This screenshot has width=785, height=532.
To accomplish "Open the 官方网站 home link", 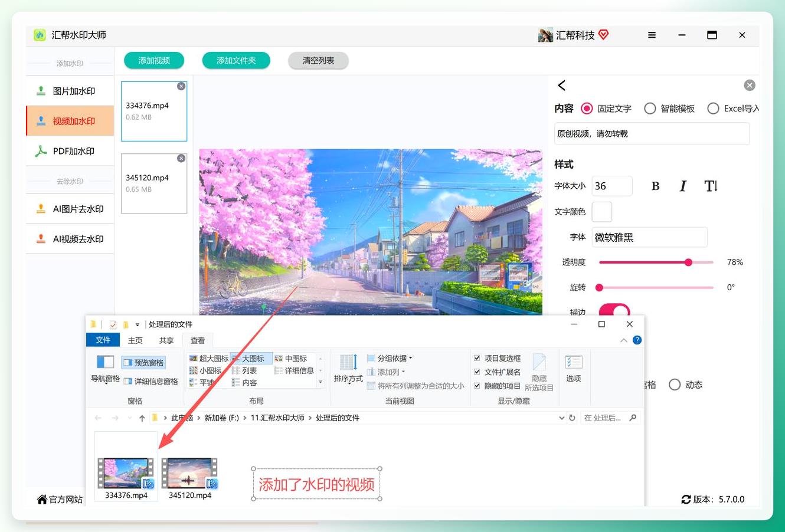I will (x=60, y=500).
